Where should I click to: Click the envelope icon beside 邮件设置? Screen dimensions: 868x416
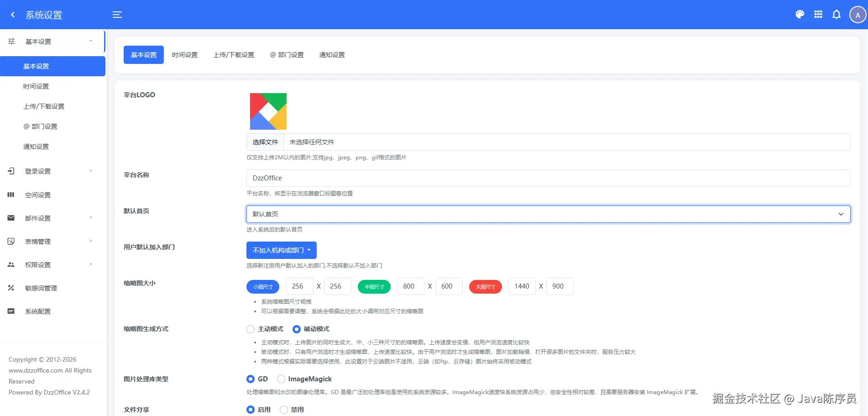[11, 218]
